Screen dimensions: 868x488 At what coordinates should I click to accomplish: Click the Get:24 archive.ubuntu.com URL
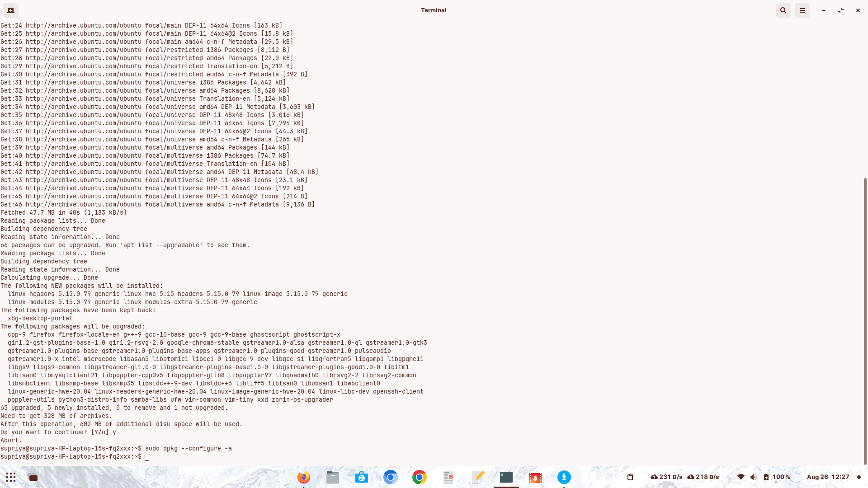[x=84, y=26]
